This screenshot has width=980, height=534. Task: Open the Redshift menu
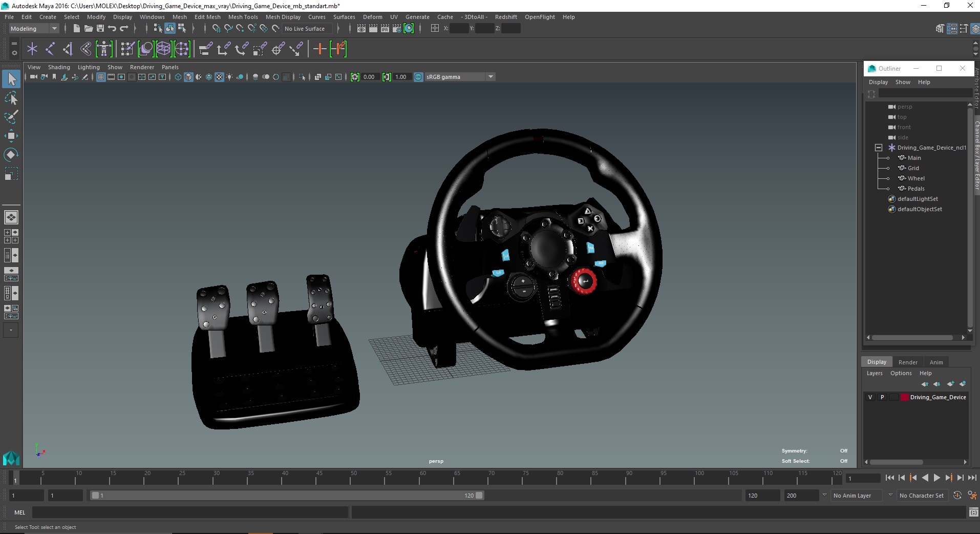pos(506,17)
